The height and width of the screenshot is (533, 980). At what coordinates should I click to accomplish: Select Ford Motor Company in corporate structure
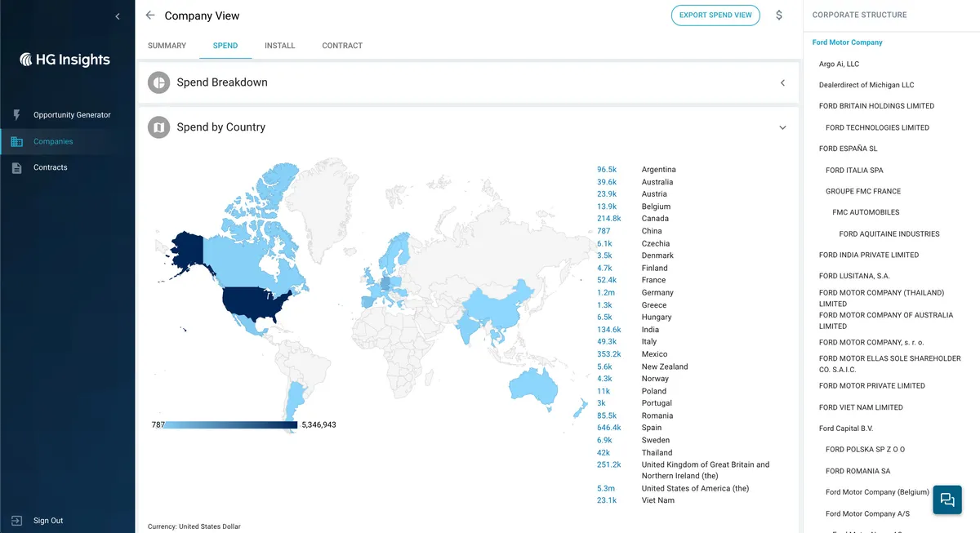tap(847, 42)
